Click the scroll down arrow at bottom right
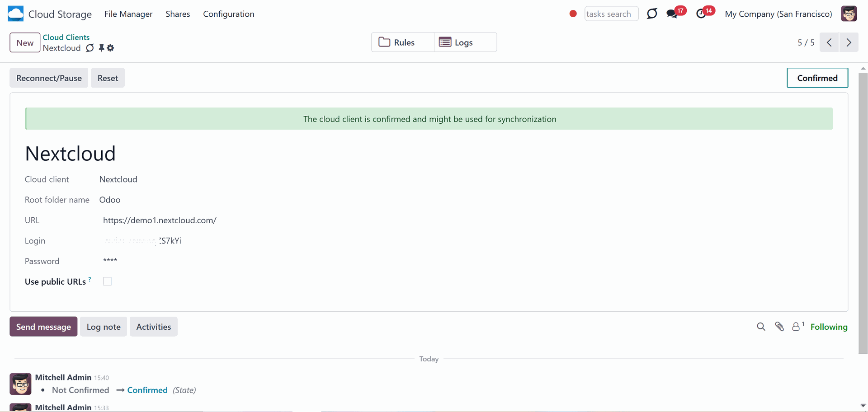The height and width of the screenshot is (412, 868). pyautogui.click(x=863, y=406)
